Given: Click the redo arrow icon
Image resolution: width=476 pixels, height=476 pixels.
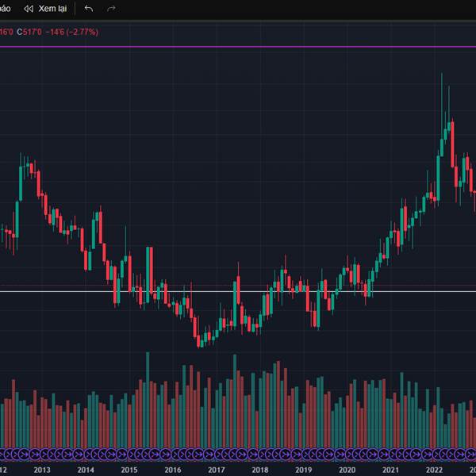Looking at the screenshot, I should 111,9.
